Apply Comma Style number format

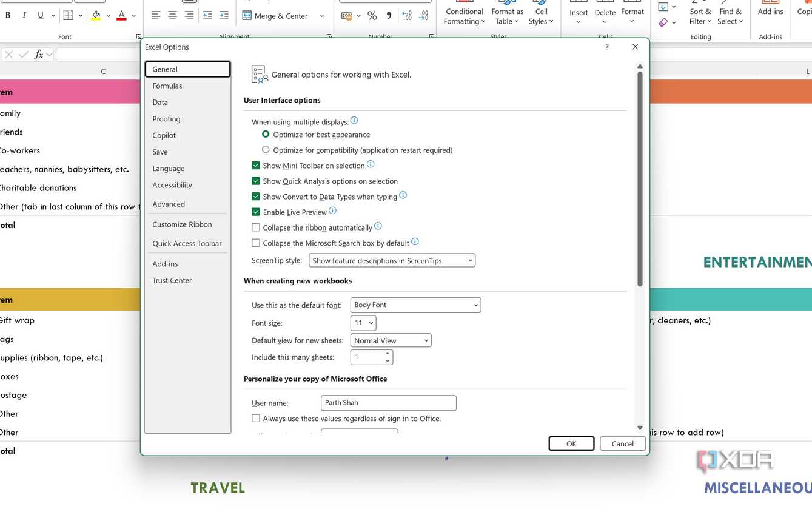coord(389,16)
